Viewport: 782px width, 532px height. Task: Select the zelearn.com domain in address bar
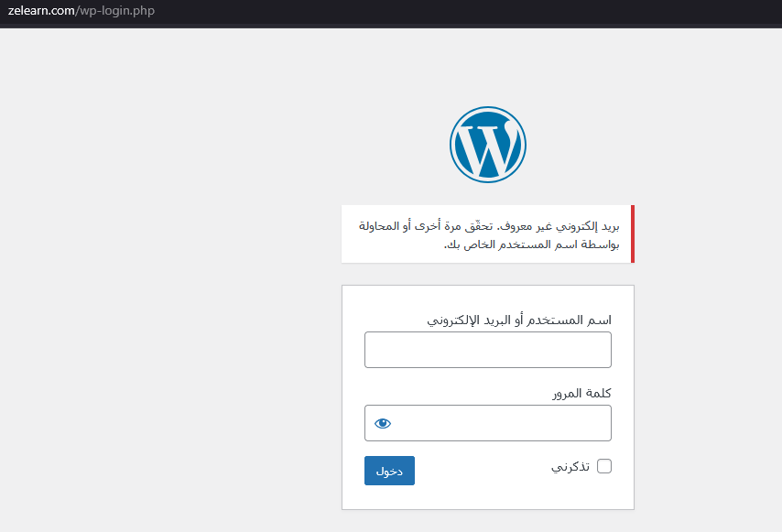38,11
